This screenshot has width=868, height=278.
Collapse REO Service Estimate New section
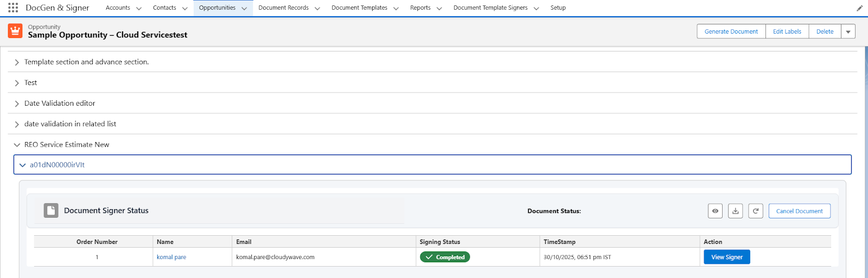tap(17, 145)
